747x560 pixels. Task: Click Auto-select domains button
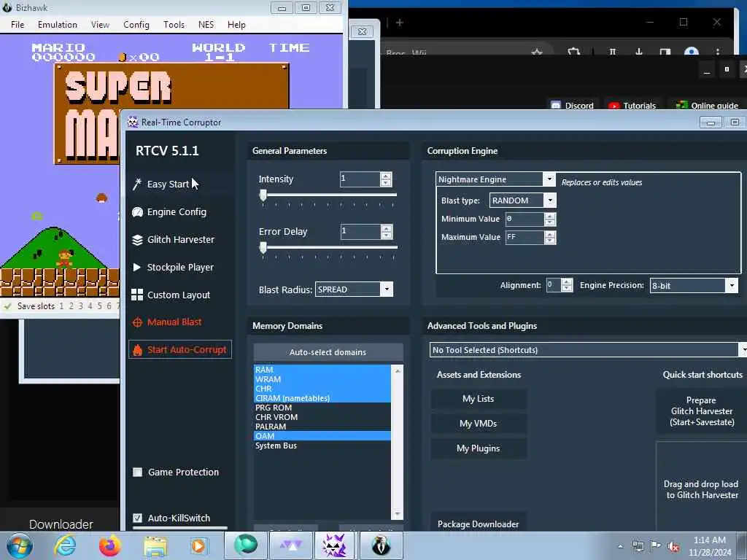pos(328,352)
